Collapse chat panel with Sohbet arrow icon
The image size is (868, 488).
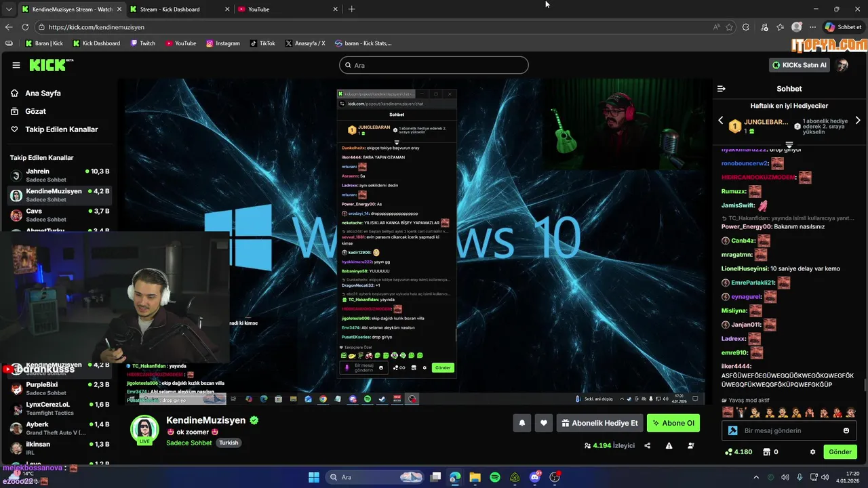tap(722, 89)
